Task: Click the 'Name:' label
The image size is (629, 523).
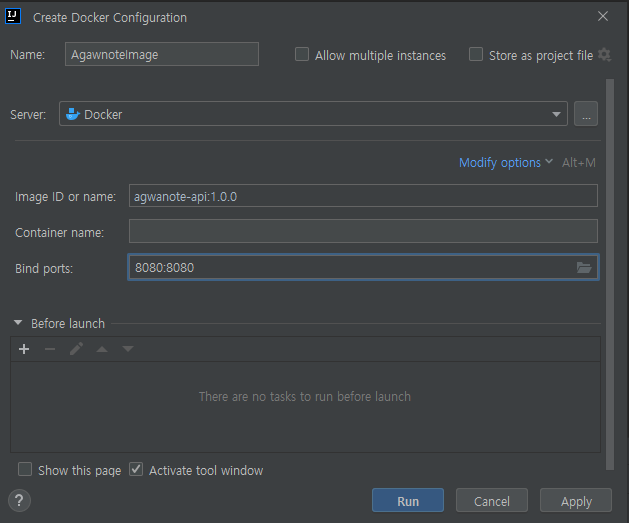Action: point(27,55)
